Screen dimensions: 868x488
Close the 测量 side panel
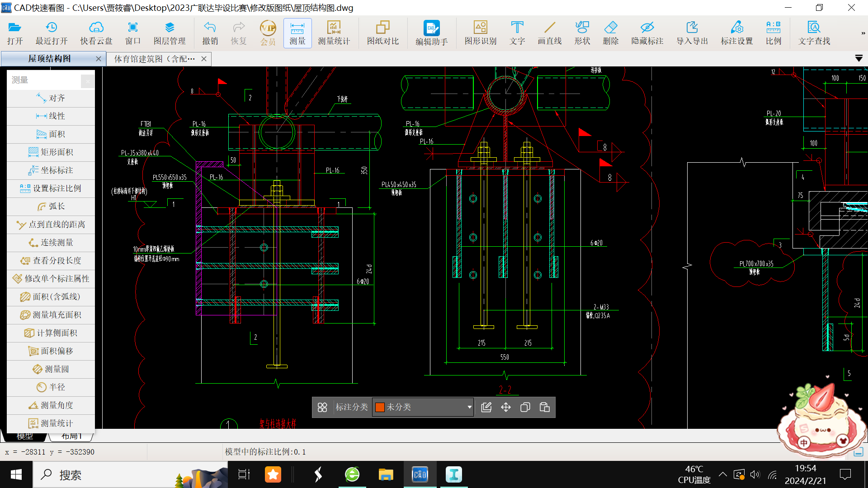(x=88, y=81)
